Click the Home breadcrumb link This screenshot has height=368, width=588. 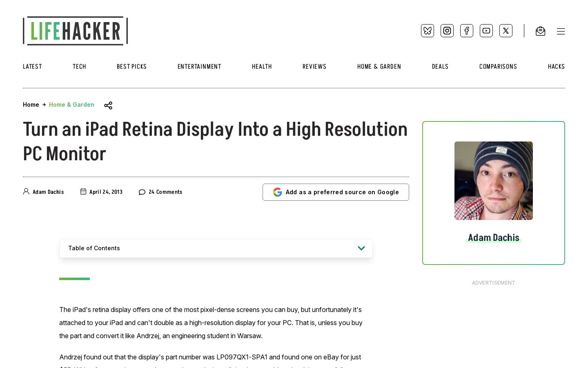(x=31, y=105)
